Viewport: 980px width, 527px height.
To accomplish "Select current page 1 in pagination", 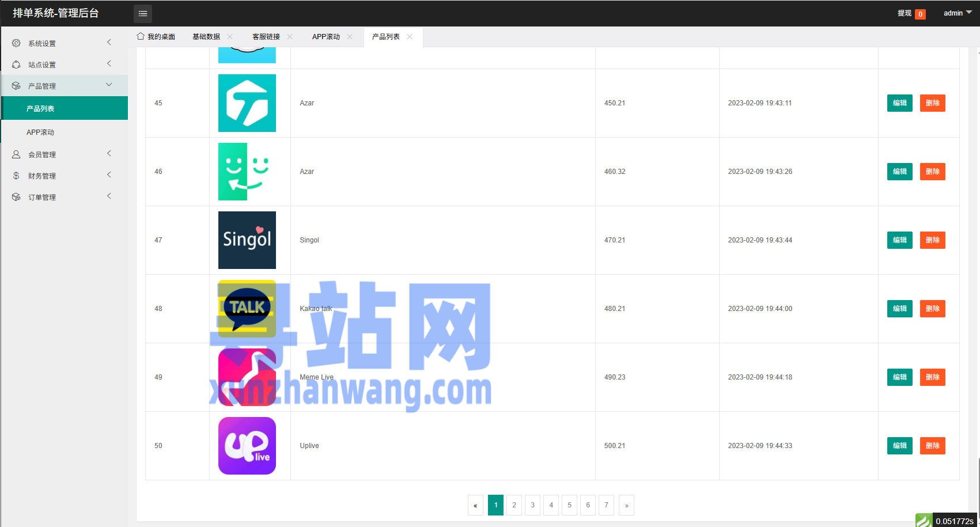I will point(495,505).
